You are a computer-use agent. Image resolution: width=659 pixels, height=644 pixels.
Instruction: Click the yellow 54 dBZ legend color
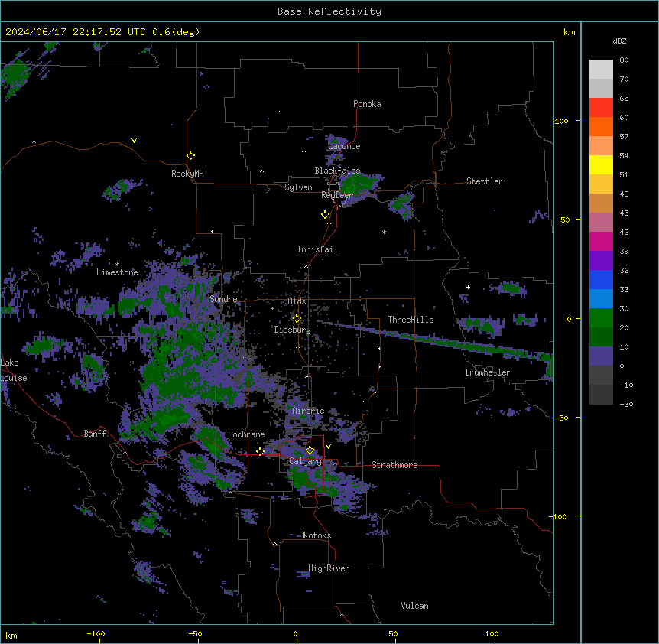point(601,164)
